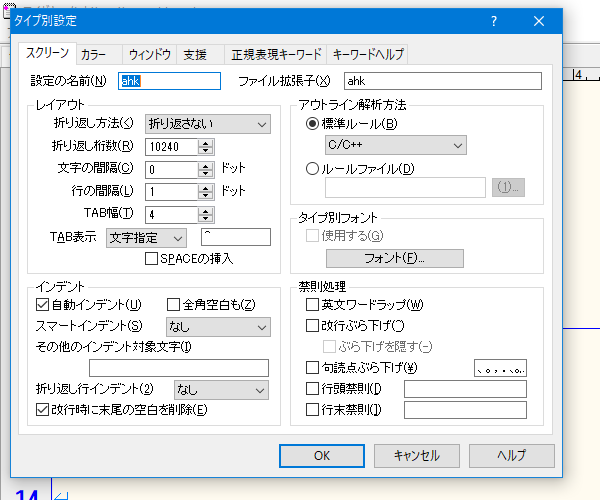Close the タイプ別設定 dialog

tap(539, 21)
